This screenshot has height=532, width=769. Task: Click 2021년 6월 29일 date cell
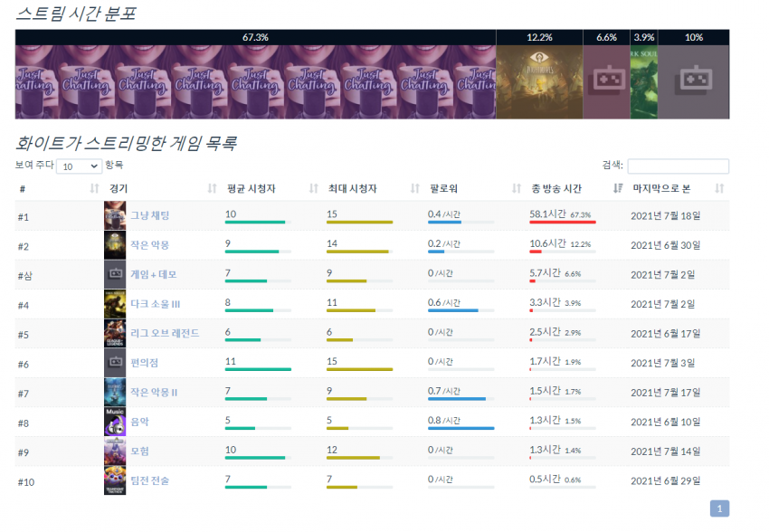click(x=666, y=480)
